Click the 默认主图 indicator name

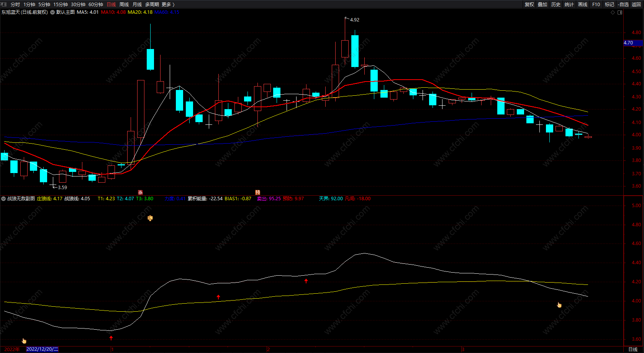click(66, 12)
